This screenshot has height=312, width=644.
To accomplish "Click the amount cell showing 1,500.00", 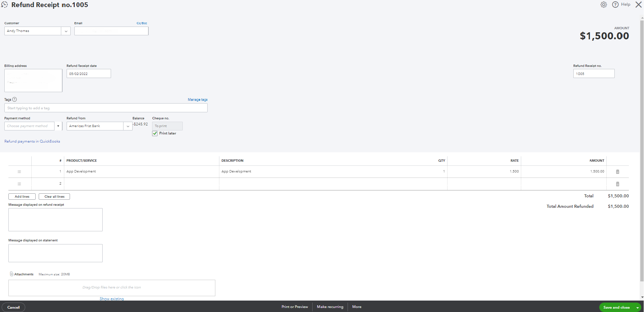I will [564, 171].
